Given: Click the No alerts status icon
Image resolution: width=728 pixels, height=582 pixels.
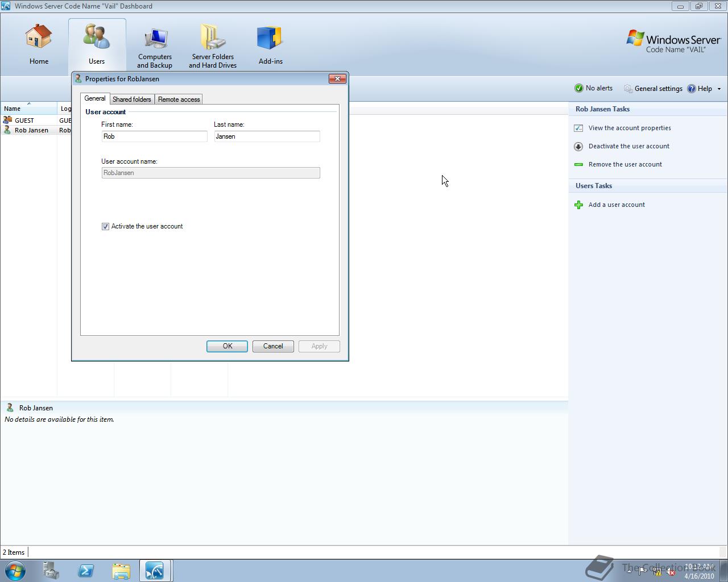Looking at the screenshot, I should coord(579,88).
